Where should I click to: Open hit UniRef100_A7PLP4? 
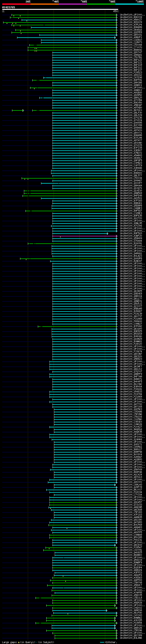coord(131,25)
